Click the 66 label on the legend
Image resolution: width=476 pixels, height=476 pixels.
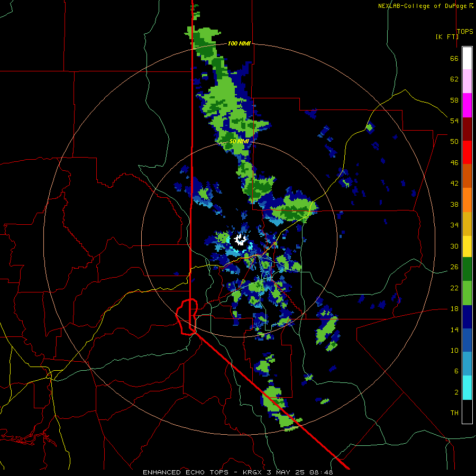coord(454,58)
